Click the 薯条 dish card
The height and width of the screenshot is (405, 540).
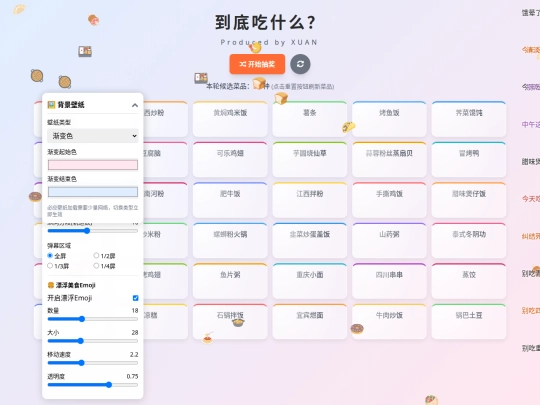point(310,119)
